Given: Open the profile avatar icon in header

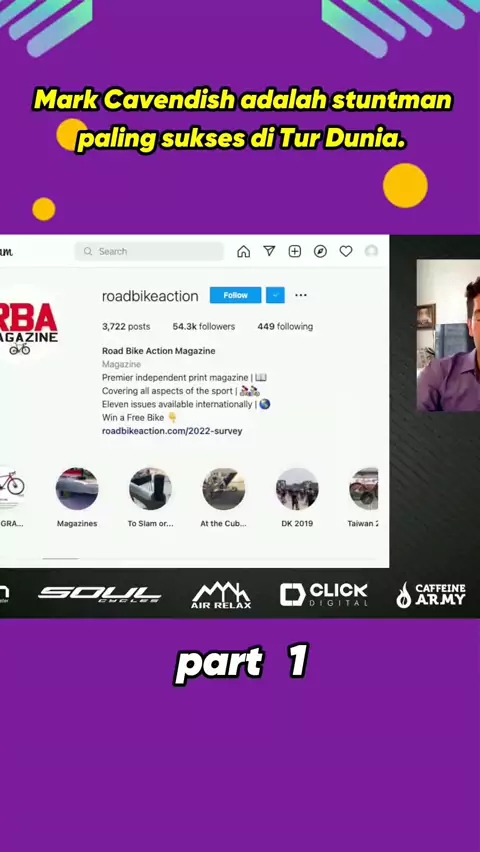Looking at the screenshot, I should 371,251.
